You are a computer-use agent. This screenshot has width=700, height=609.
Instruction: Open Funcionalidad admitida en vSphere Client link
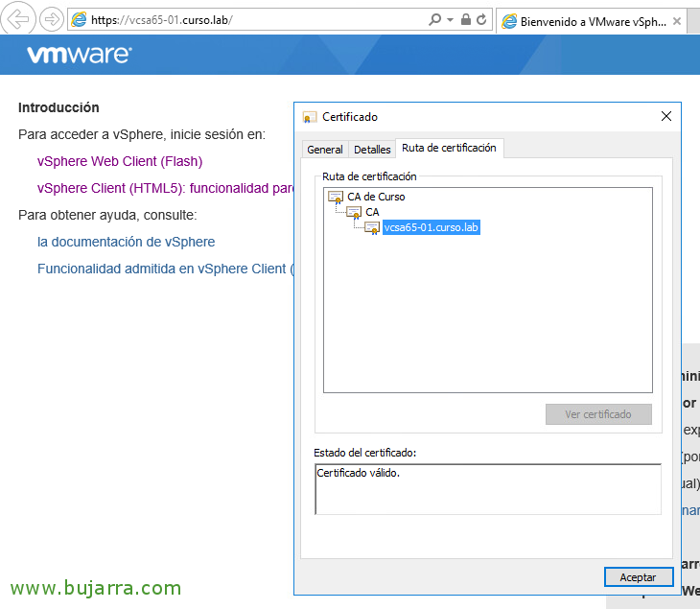tap(165, 269)
